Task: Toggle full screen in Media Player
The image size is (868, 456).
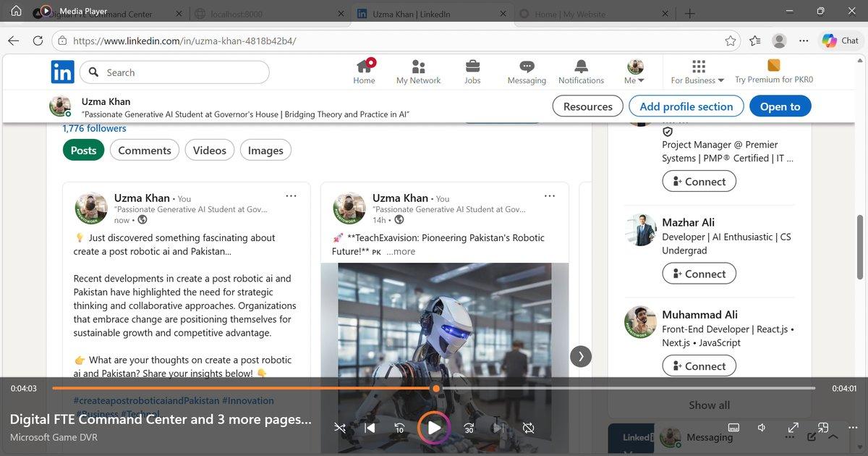Action: coord(793,428)
